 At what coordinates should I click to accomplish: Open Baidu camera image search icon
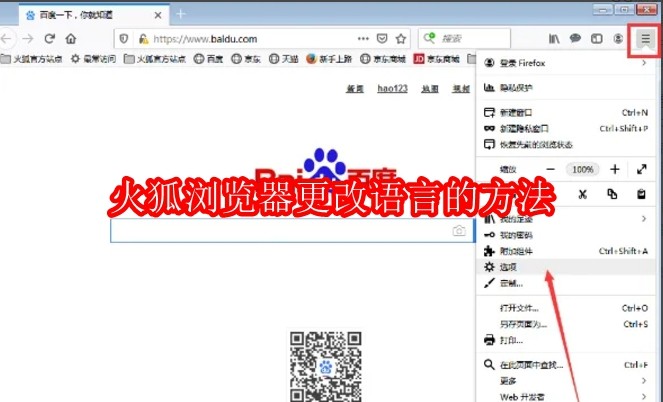point(459,231)
